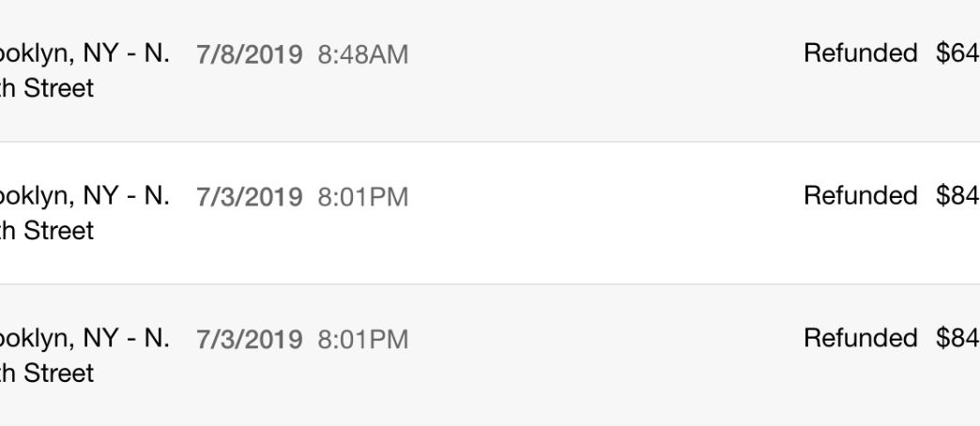Open Refunded status in bottom row
980x426 pixels.
click(x=861, y=338)
